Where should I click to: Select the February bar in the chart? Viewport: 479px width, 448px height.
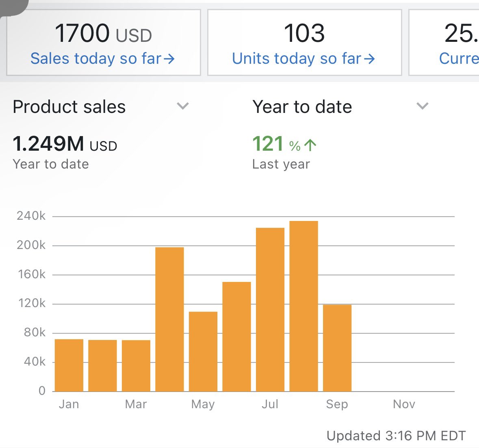click(103, 366)
